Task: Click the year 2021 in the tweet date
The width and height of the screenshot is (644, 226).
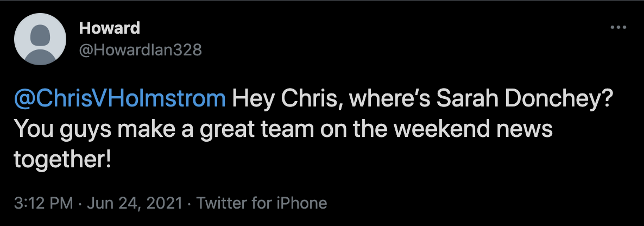Action: pos(165,203)
